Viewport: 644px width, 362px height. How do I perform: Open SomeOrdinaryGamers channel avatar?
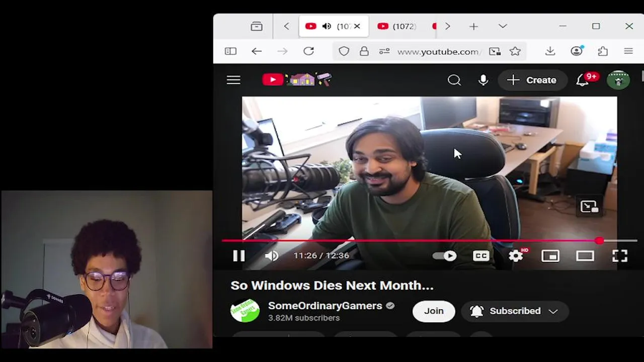(245, 311)
